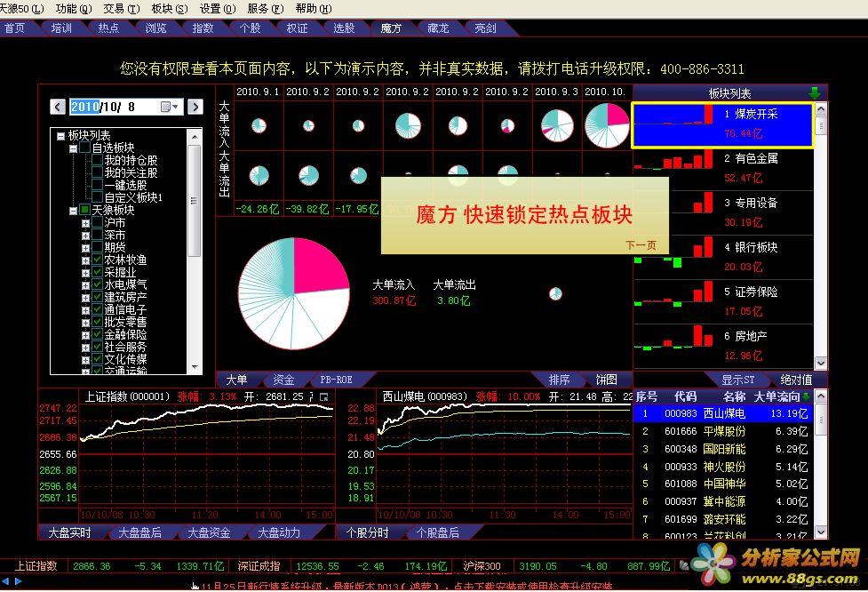Uncheck the 采掘业 checkbox
Screen dimensions: 868x592
(x=98, y=272)
